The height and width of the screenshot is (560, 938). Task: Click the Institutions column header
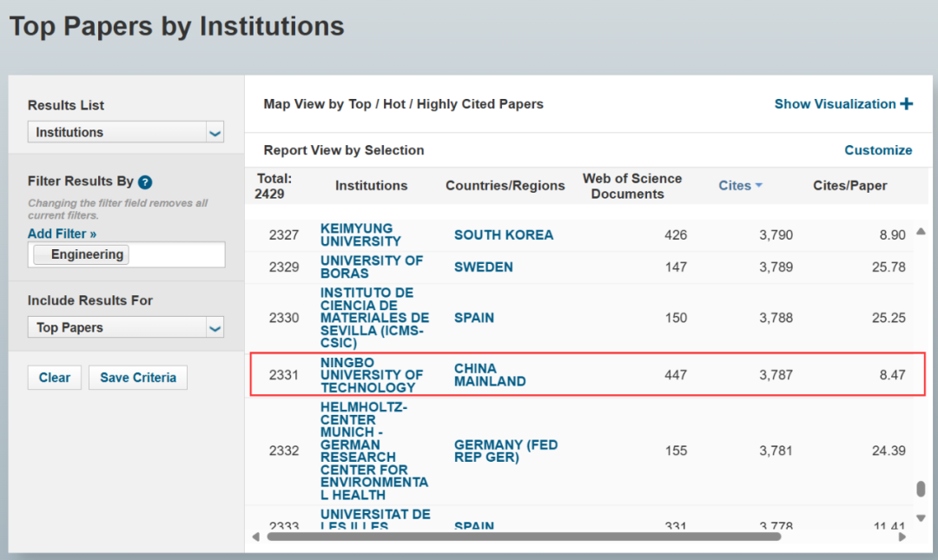372,186
